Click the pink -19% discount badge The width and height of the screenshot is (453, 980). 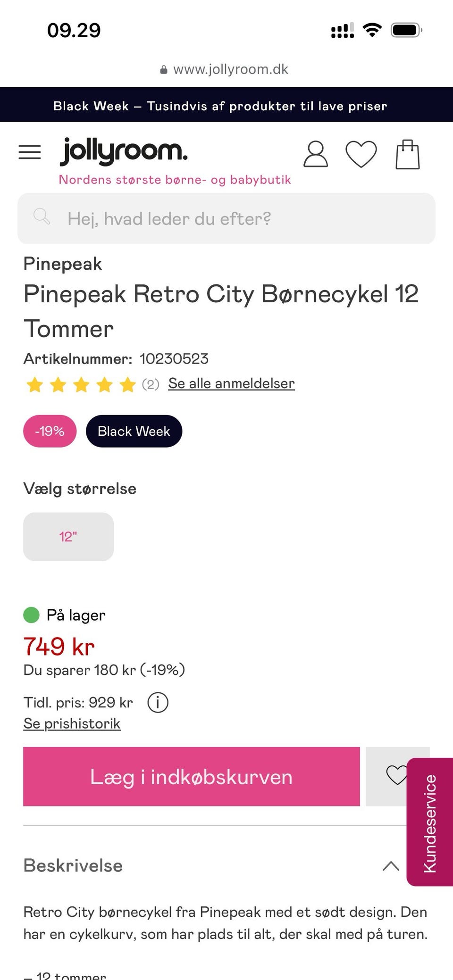pyautogui.click(x=50, y=431)
